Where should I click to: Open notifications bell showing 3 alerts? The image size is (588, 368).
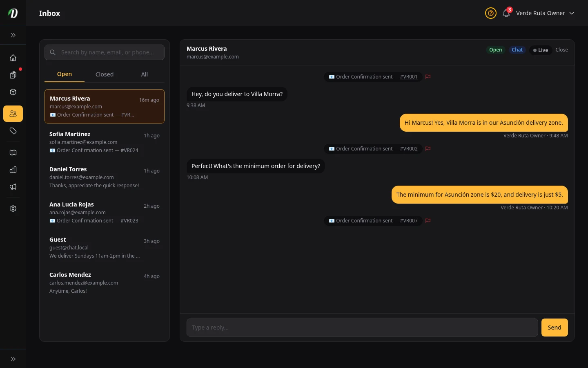pyautogui.click(x=506, y=13)
